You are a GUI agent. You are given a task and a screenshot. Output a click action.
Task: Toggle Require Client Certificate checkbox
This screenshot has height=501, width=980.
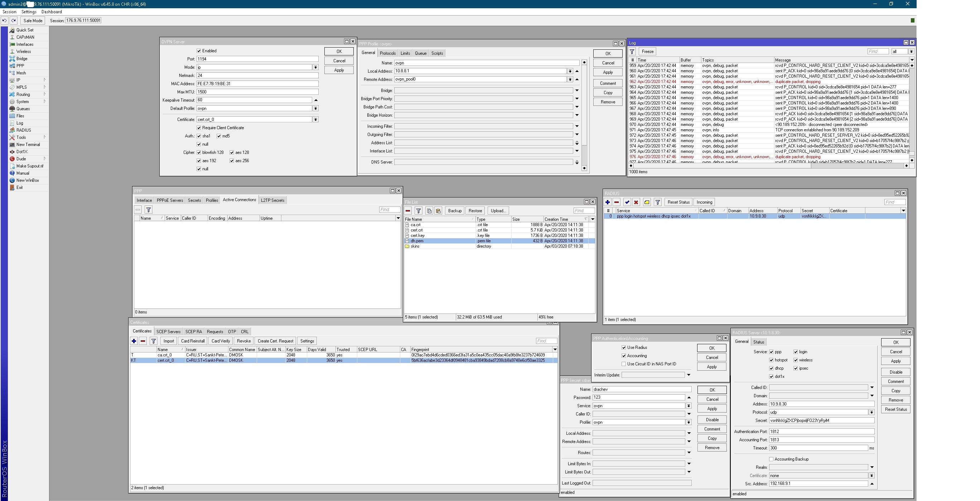pyautogui.click(x=199, y=128)
